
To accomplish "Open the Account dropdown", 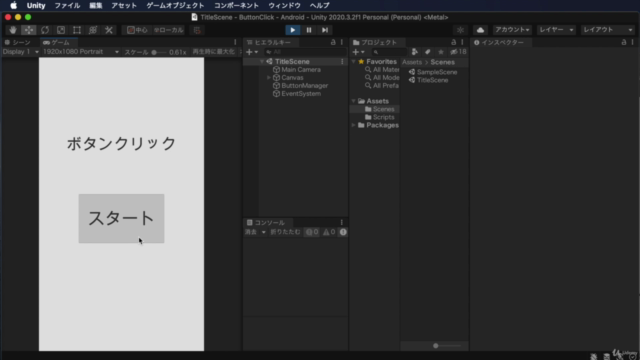I will point(512,30).
